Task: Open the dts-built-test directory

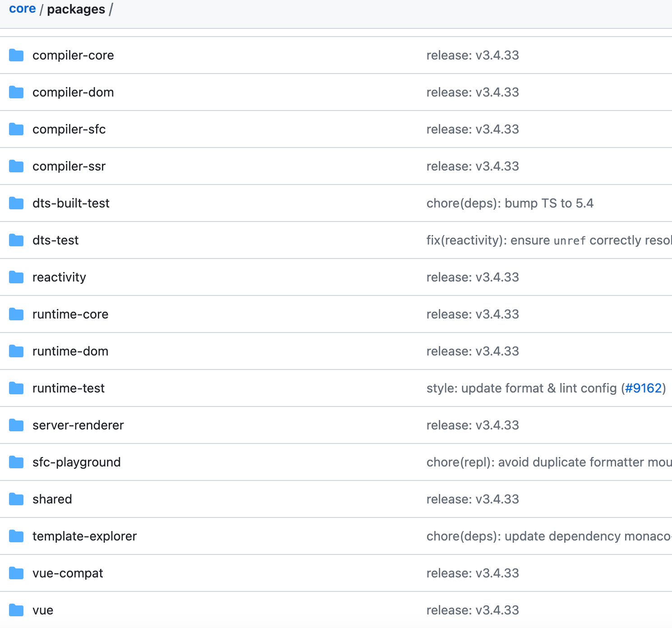Action: pos(71,203)
